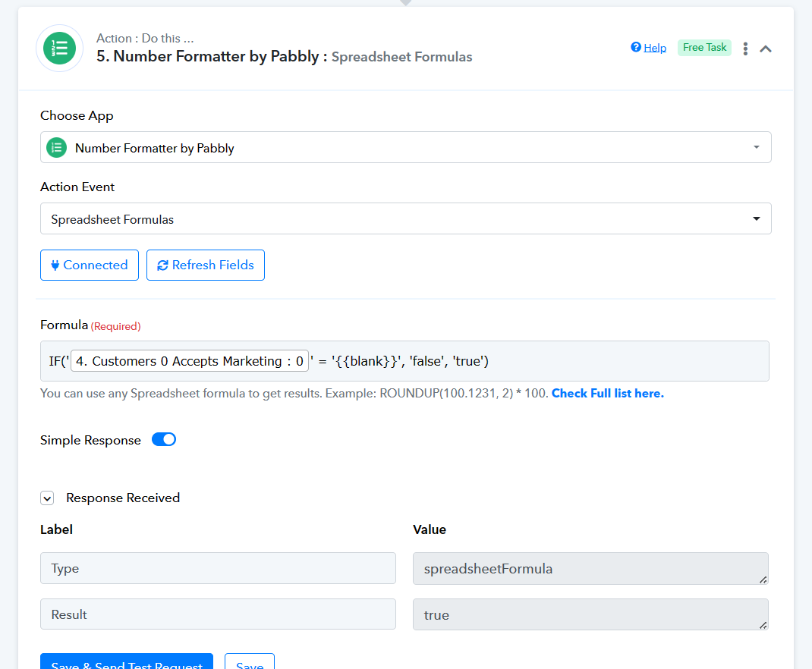Viewport: 812px width, 669px height.
Task: Click the Value column heading
Action: pos(430,529)
